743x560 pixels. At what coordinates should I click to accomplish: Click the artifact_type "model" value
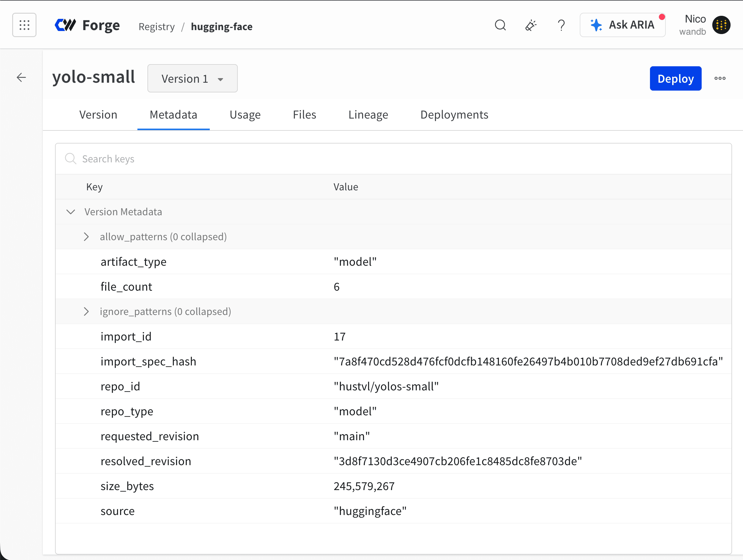click(355, 262)
